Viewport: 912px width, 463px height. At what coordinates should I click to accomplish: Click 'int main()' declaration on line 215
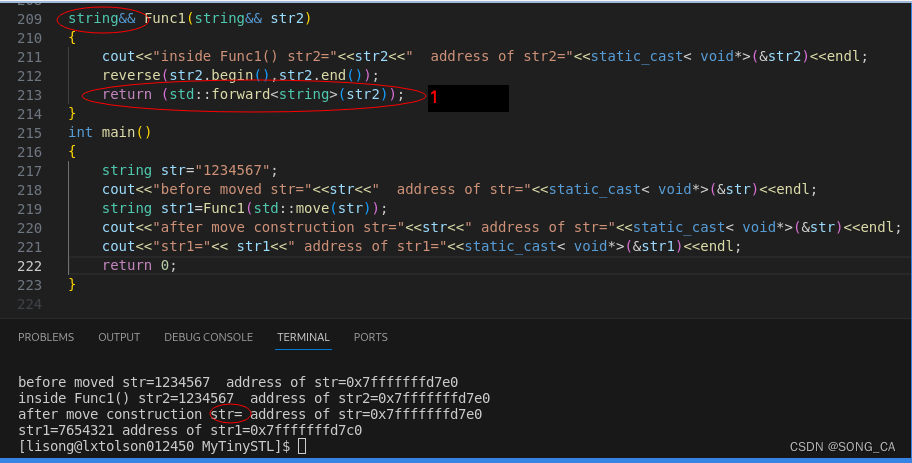click(110, 133)
